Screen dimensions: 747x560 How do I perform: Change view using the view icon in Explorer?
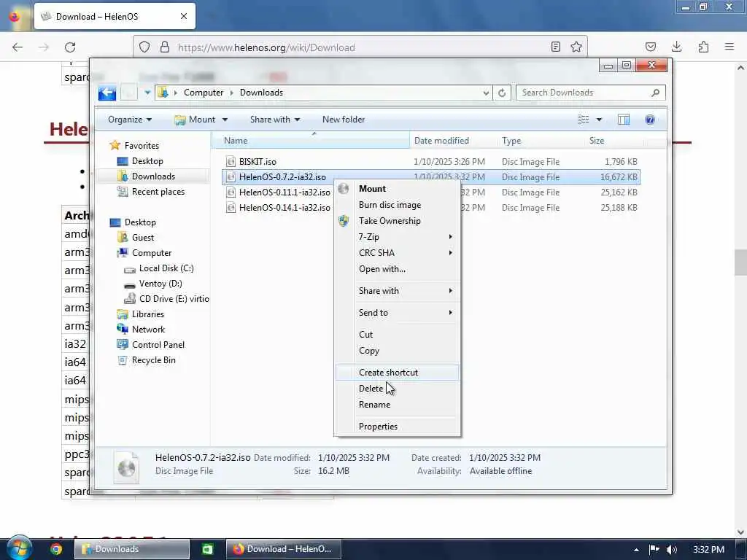click(583, 120)
